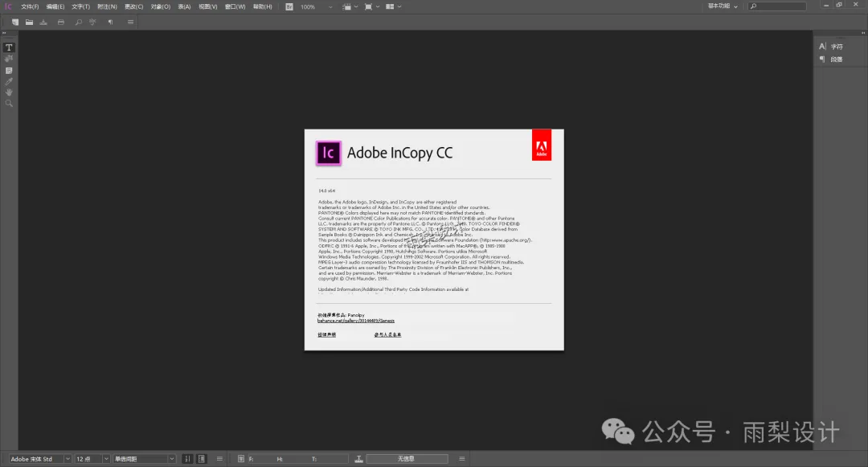
Task: Open the view options dropdown
Action: coord(350,6)
